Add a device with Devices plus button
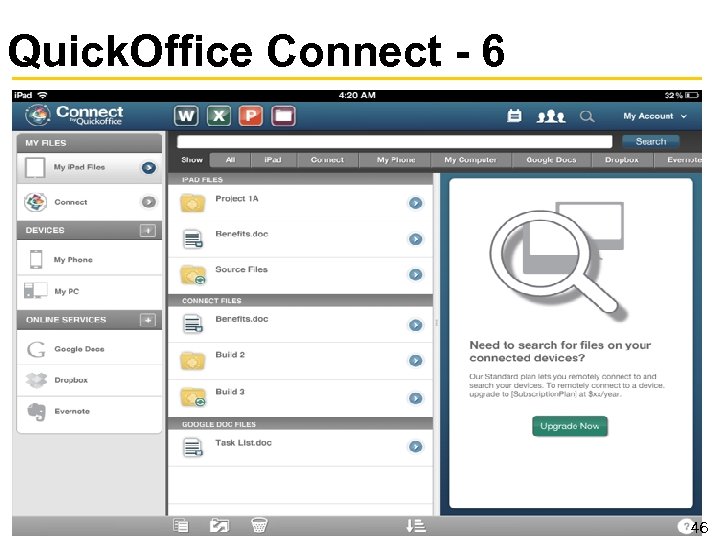720x540 pixels. 148,230
